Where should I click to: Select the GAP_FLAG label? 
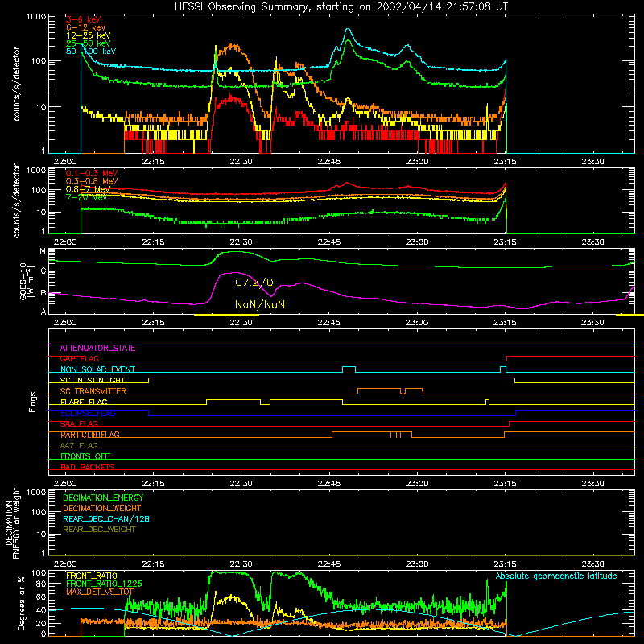79,359
